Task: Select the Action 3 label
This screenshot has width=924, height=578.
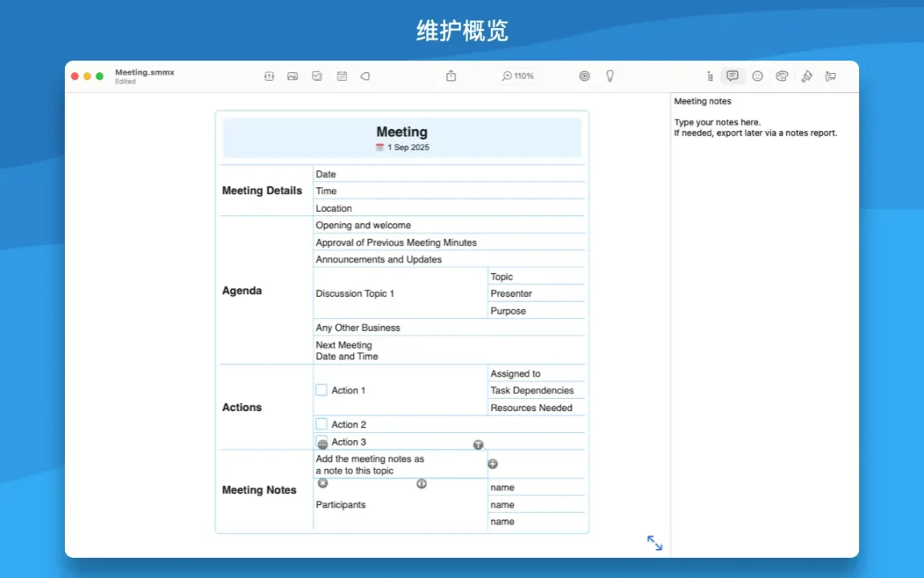Action: click(x=349, y=442)
